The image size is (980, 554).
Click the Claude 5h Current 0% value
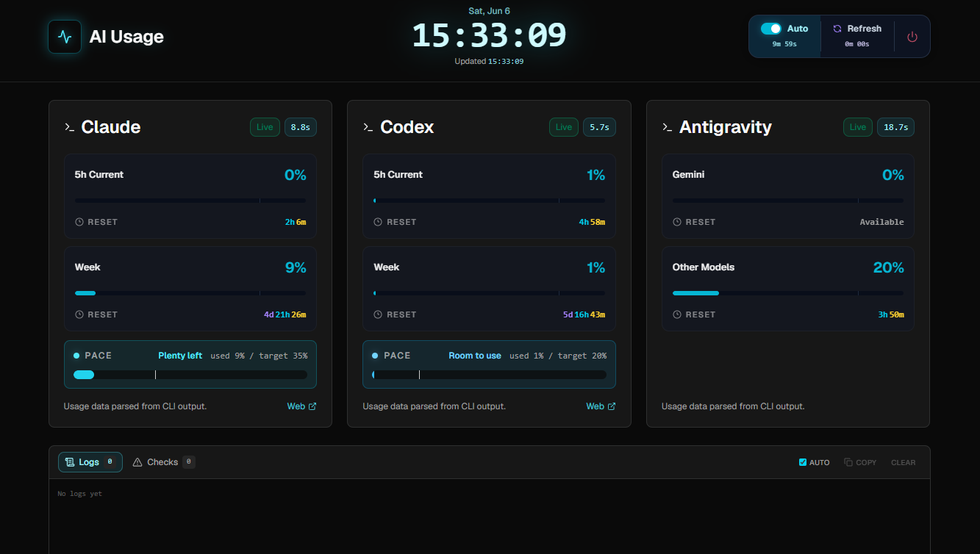[x=296, y=175]
